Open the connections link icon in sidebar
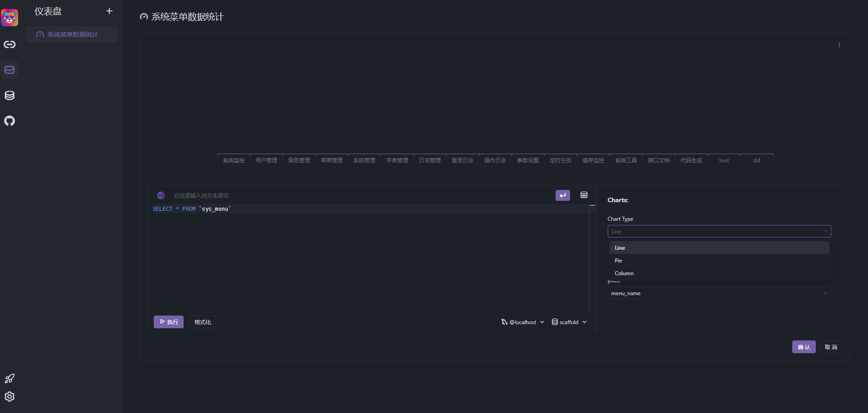Screen dimensions: 868x413 (x=10, y=44)
